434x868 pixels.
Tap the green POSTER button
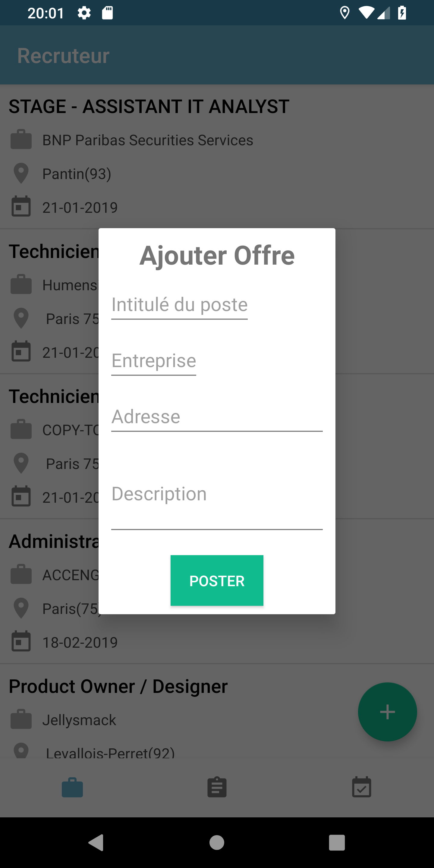[x=217, y=580]
